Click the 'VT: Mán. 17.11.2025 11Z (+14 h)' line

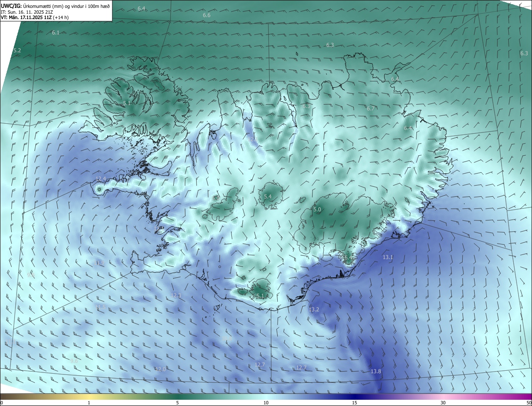click(36, 18)
